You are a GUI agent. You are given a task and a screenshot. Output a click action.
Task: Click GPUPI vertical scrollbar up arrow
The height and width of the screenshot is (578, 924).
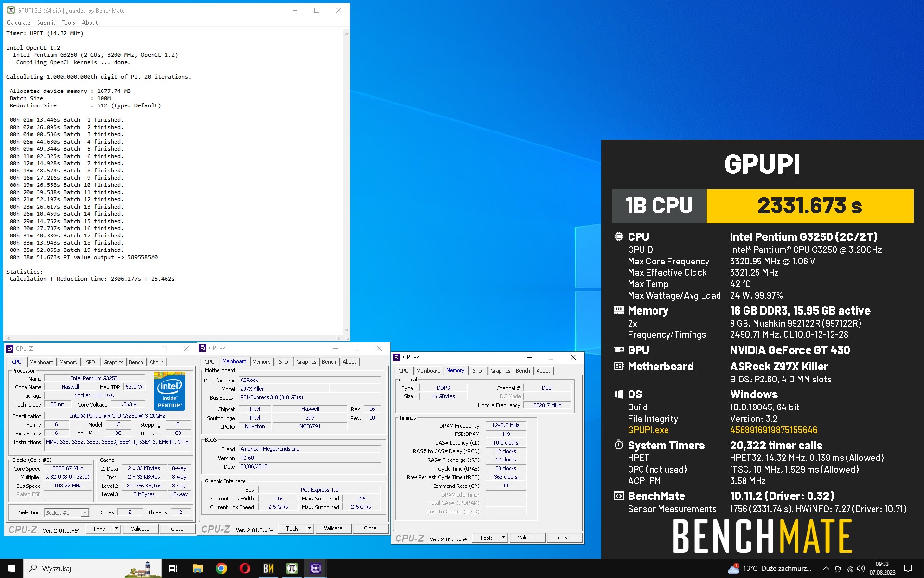tap(346, 34)
